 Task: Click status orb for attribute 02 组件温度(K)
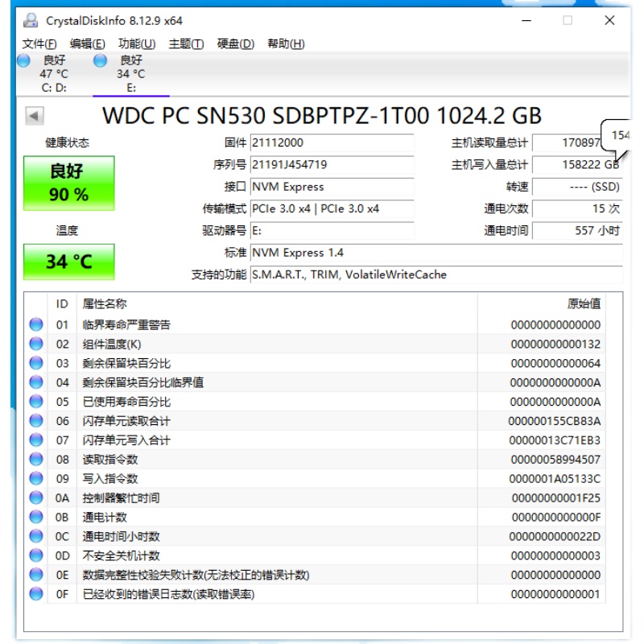36,344
